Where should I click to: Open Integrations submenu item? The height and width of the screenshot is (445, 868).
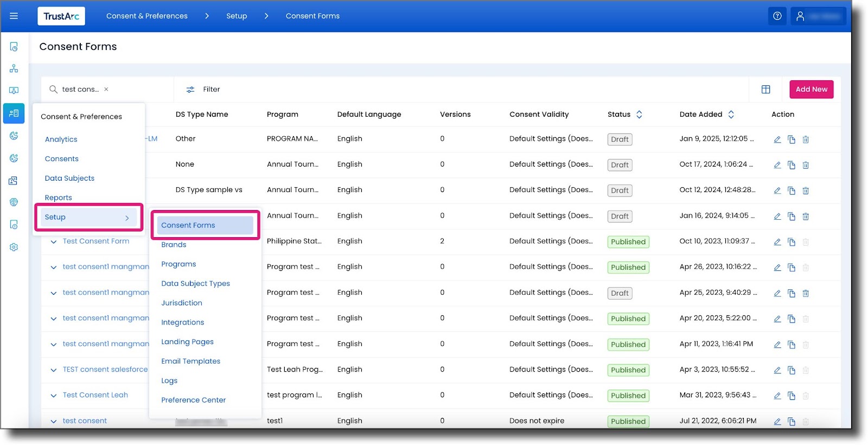click(x=183, y=322)
